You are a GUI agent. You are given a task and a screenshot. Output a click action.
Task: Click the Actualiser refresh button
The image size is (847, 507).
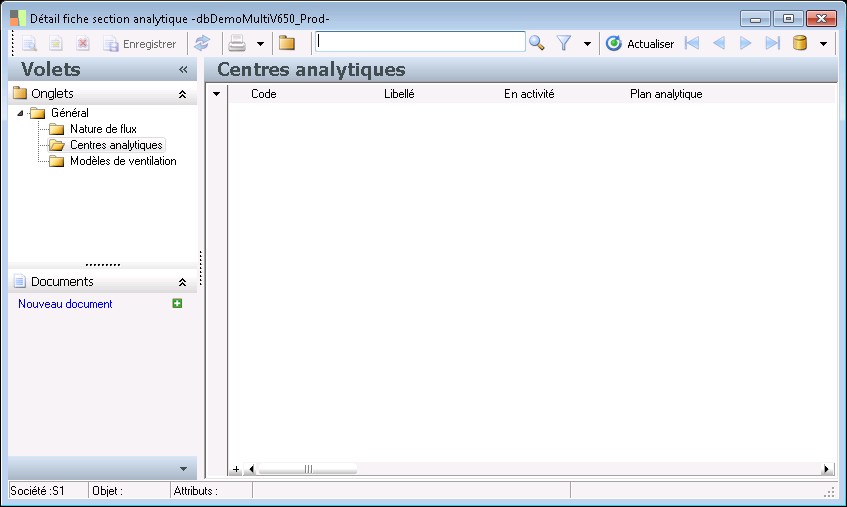(640, 44)
